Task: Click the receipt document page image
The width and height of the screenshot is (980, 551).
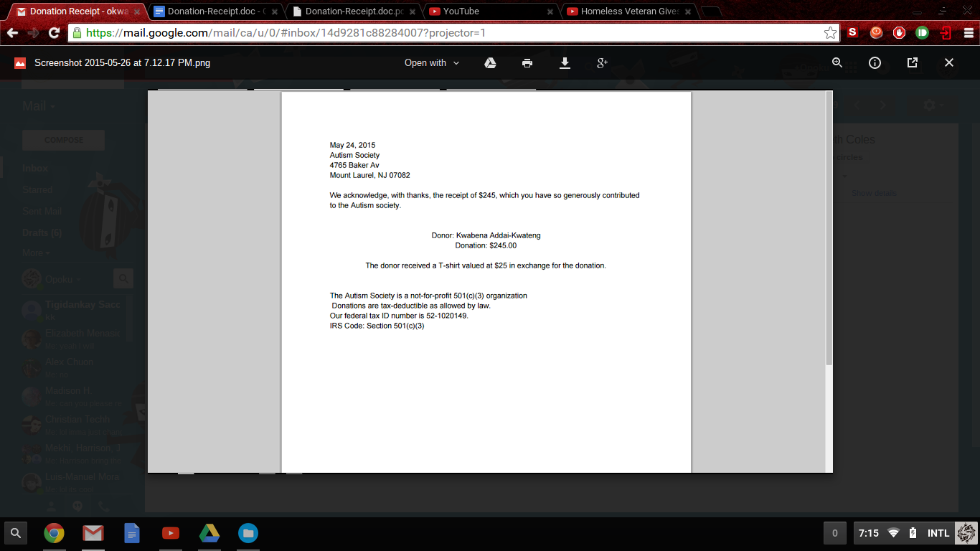Action: click(x=486, y=282)
